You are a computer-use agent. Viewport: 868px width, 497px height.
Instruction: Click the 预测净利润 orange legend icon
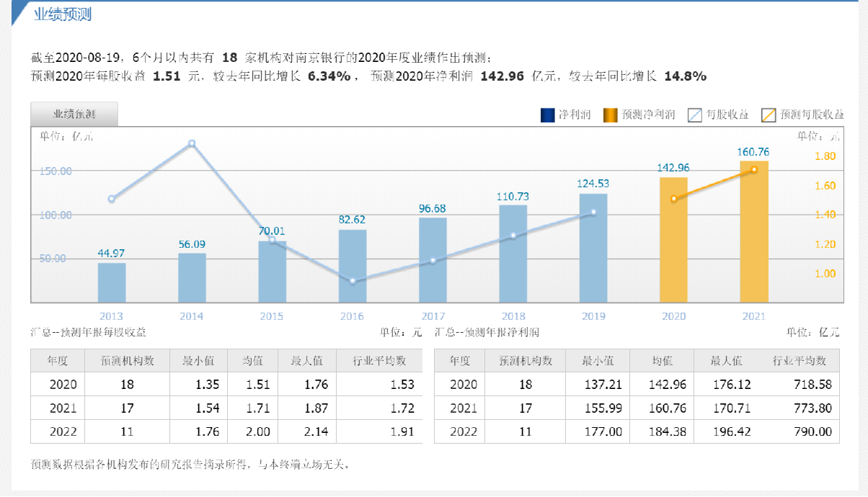[611, 115]
